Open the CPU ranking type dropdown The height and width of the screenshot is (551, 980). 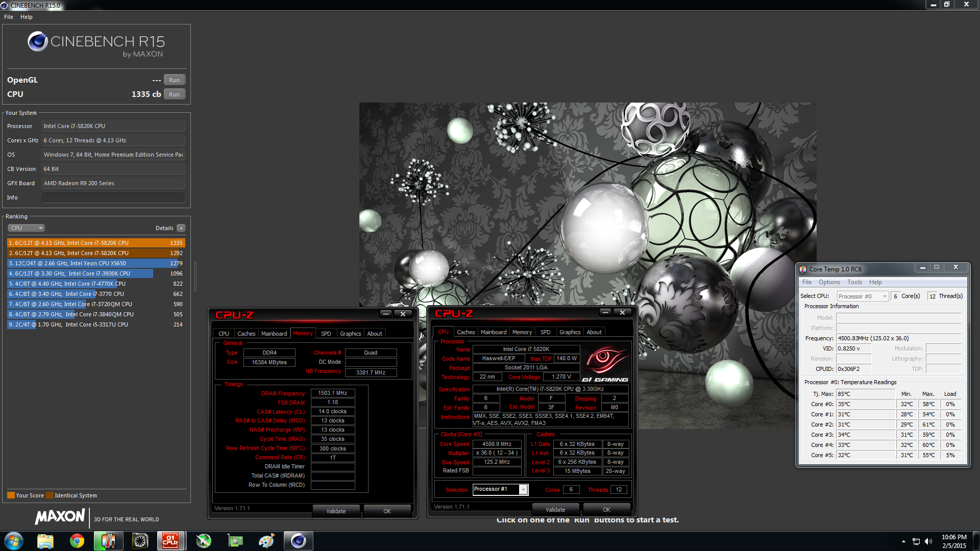click(27, 228)
